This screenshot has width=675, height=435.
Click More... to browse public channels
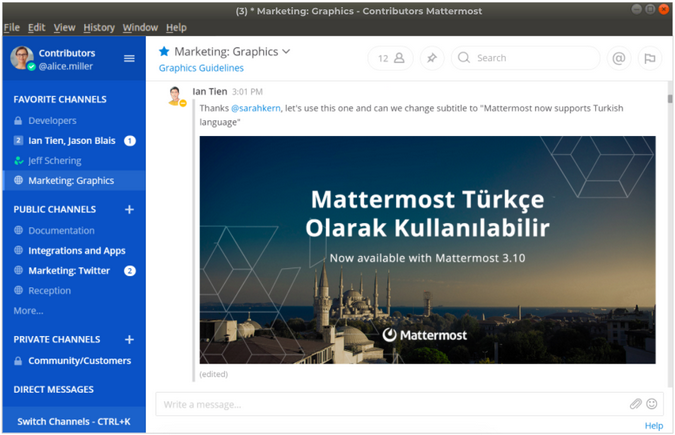tap(28, 311)
